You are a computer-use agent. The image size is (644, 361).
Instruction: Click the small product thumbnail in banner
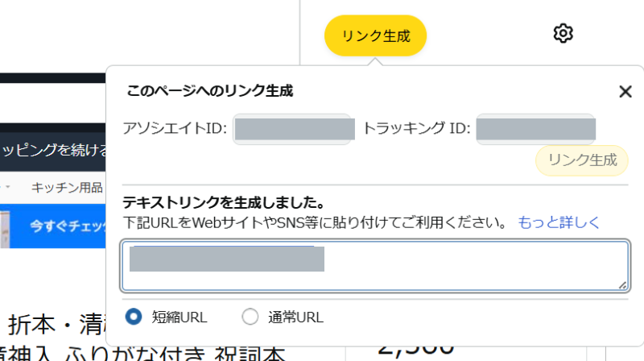(x=5, y=228)
